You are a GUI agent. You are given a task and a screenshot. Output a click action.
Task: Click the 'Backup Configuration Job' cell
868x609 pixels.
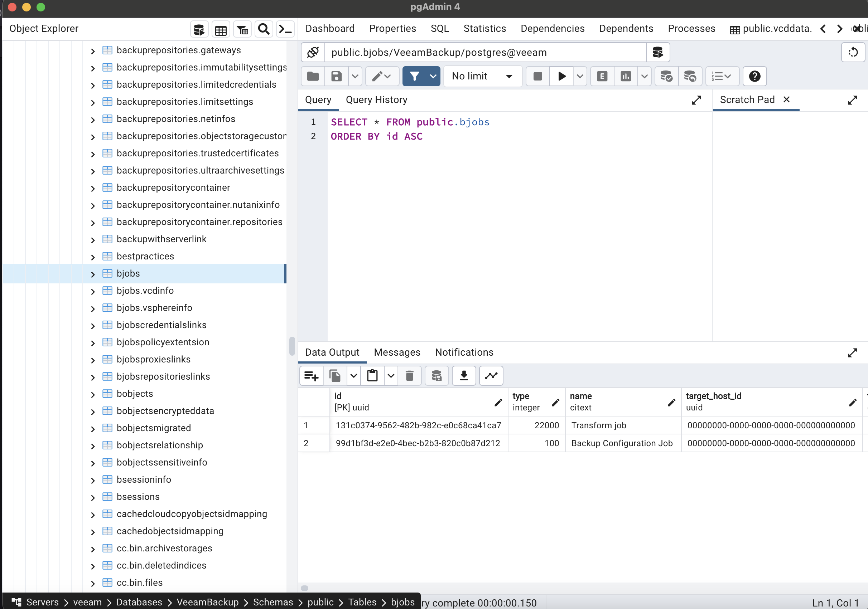pyautogui.click(x=623, y=443)
